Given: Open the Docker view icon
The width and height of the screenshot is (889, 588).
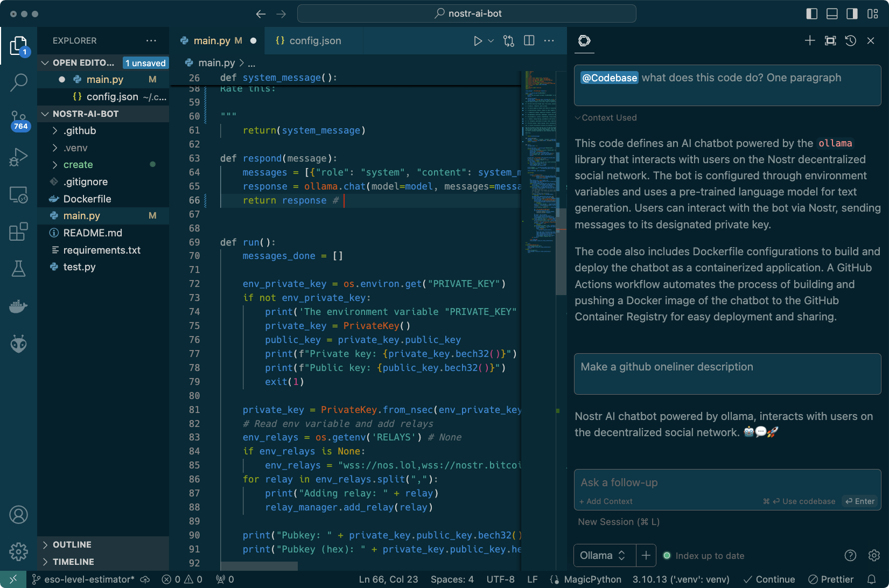Looking at the screenshot, I should 18,306.
